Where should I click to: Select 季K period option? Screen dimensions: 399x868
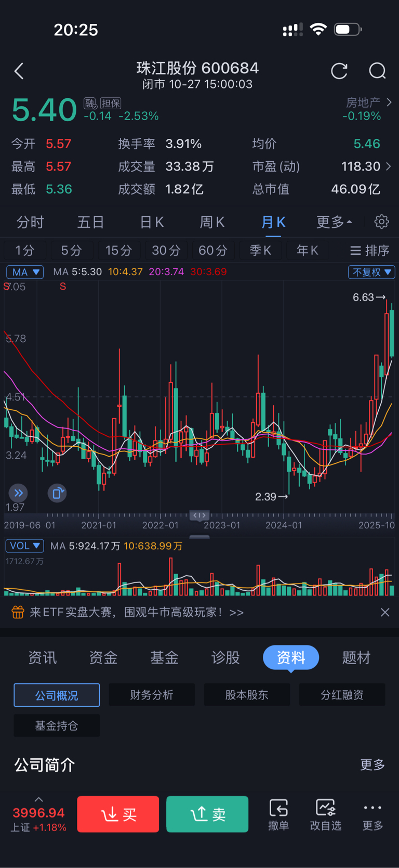click(x=260, y=251)
